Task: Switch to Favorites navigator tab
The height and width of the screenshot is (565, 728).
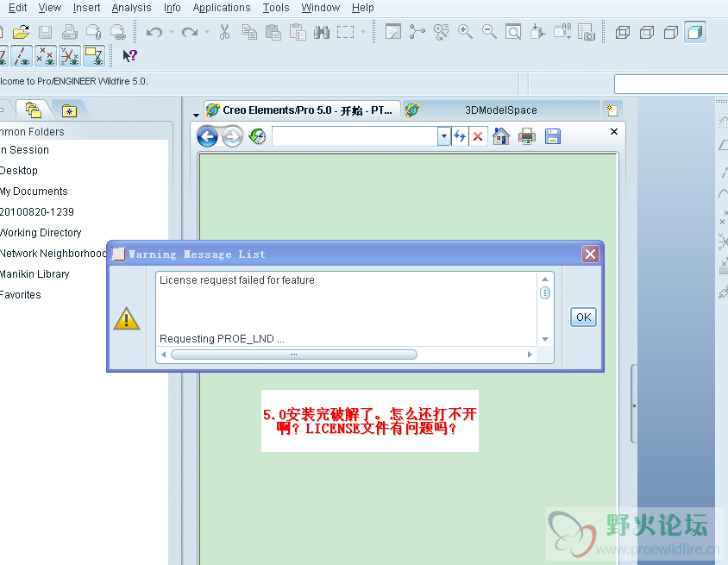Action: coord(69,110)
